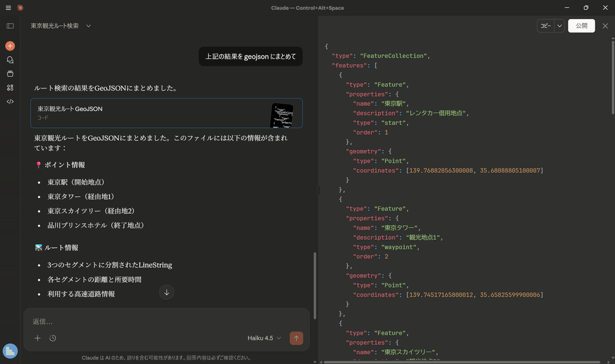The width and height of the screenshot is (615, 364).
Task: Open the hamburger menu in title bar
Action: (x=8, y=8)
